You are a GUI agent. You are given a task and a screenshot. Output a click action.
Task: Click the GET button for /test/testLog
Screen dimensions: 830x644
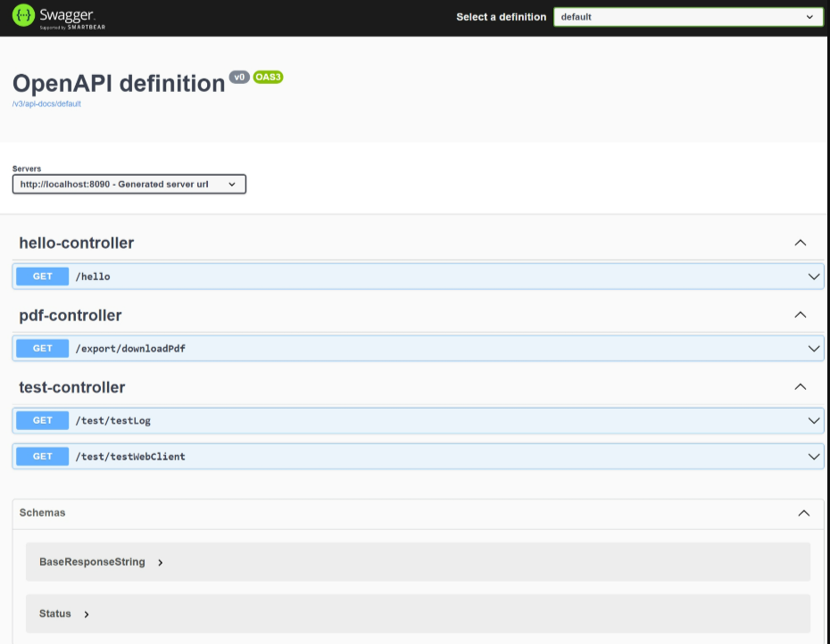point(42,420)
